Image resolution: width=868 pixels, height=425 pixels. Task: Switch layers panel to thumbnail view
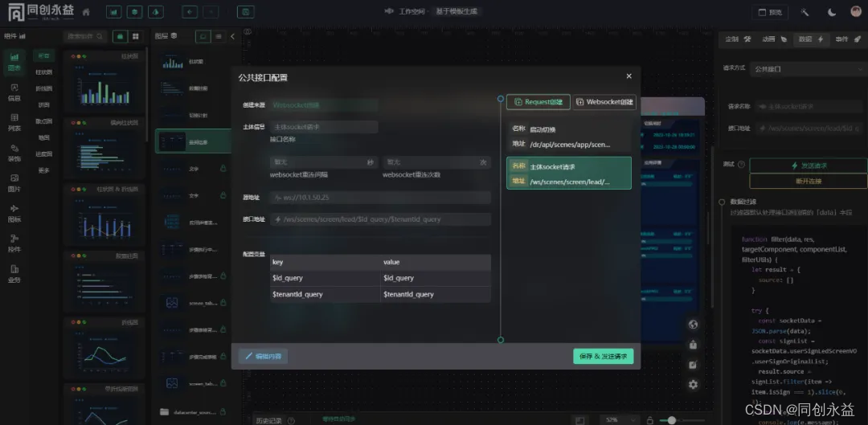203,36
